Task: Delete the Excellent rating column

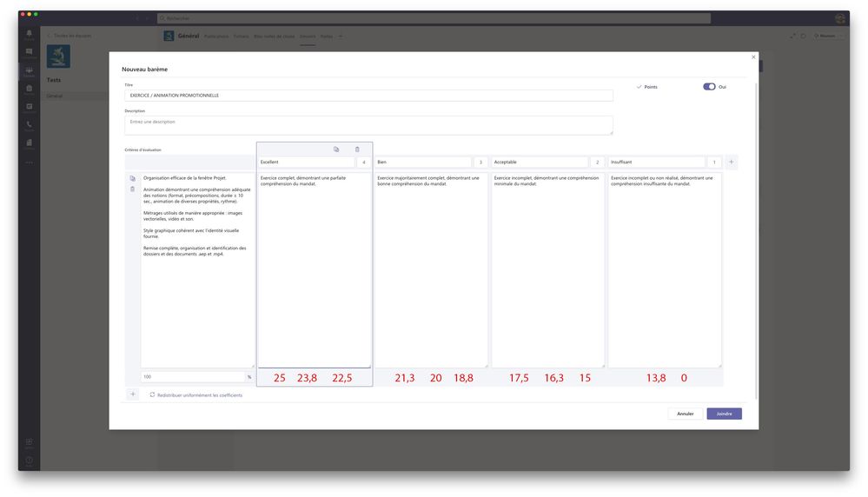Action: click(357, 149)
